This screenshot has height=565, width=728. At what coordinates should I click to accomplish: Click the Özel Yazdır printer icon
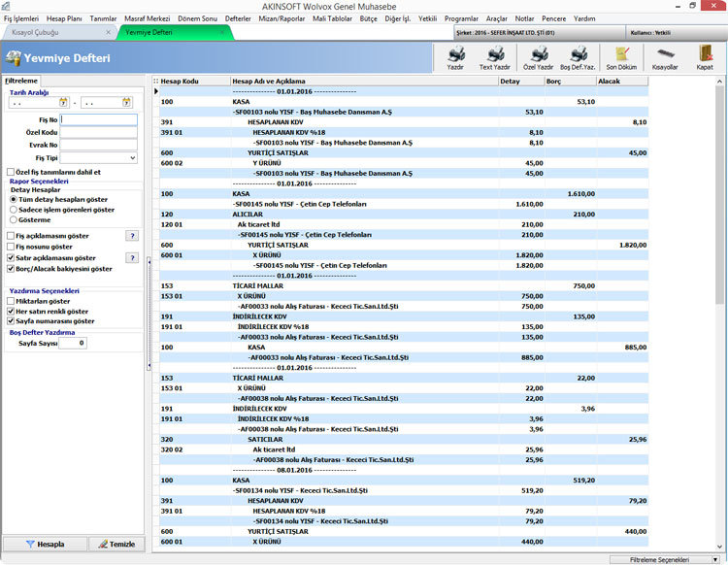(539, 54)
